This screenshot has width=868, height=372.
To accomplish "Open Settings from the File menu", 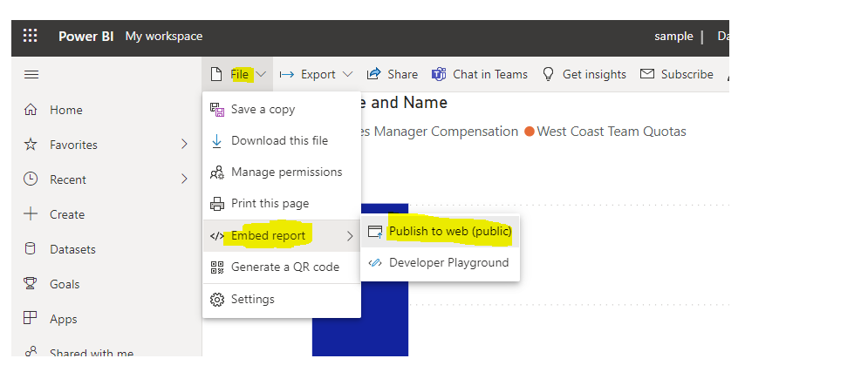I will pos(282,300).
